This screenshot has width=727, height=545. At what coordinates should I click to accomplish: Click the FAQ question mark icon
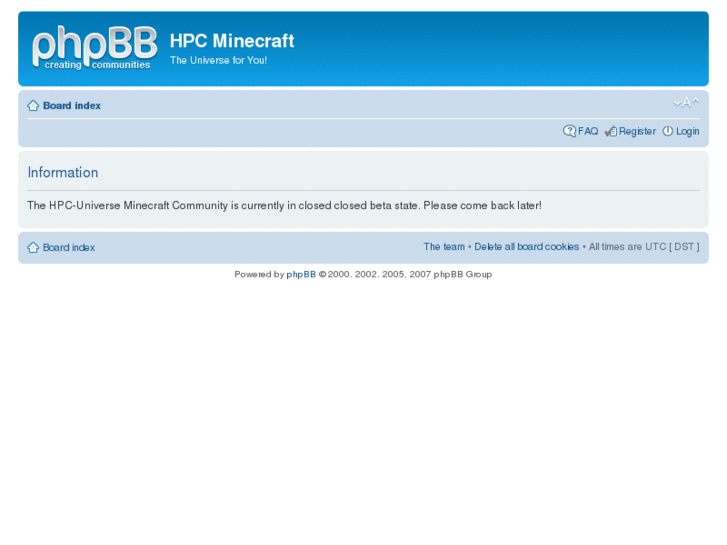(x=569, y=131)
